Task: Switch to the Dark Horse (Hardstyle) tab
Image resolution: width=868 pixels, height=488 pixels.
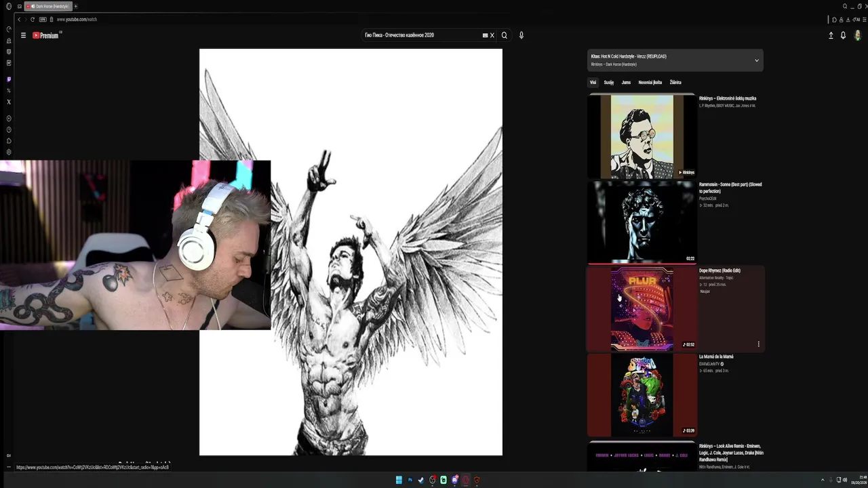Action: click(48, 6)
